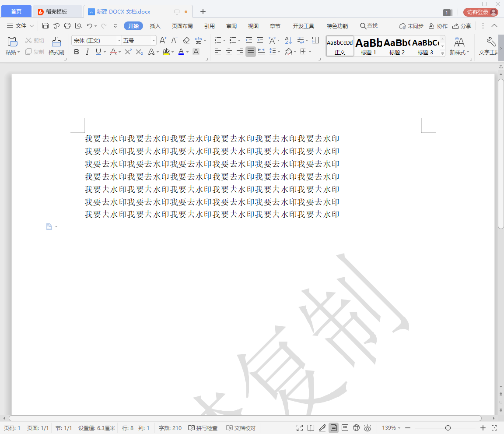Screen dimensions: 504x434
Task: Click the zoom slider handle
Action: 448,428
